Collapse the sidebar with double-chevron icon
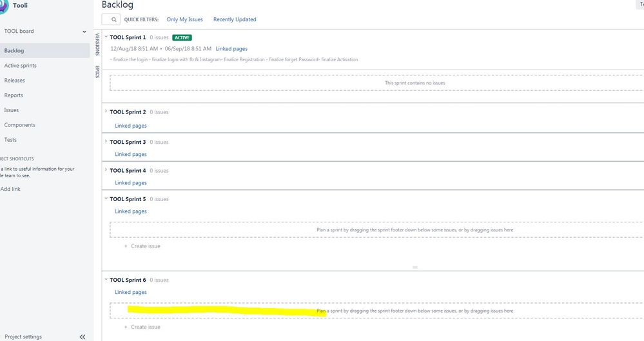This screenshot has height=341, width=644. coord(83,336)
